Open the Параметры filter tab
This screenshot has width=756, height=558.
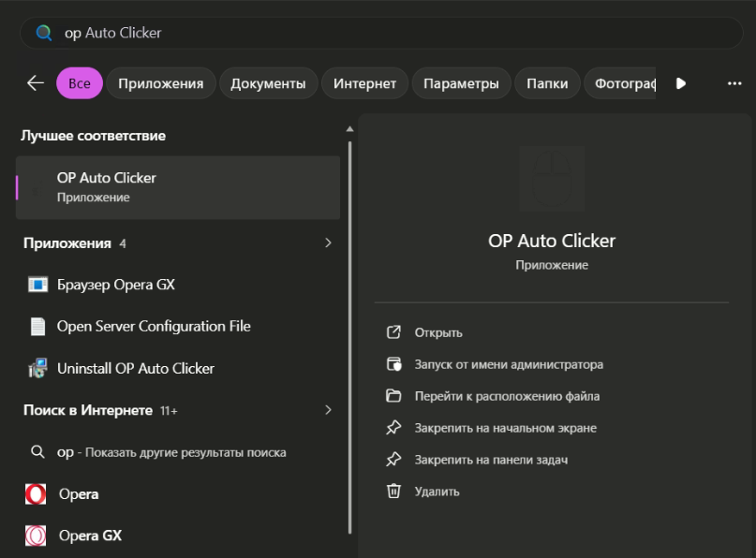pyautogui.click(x=461, y=83)
